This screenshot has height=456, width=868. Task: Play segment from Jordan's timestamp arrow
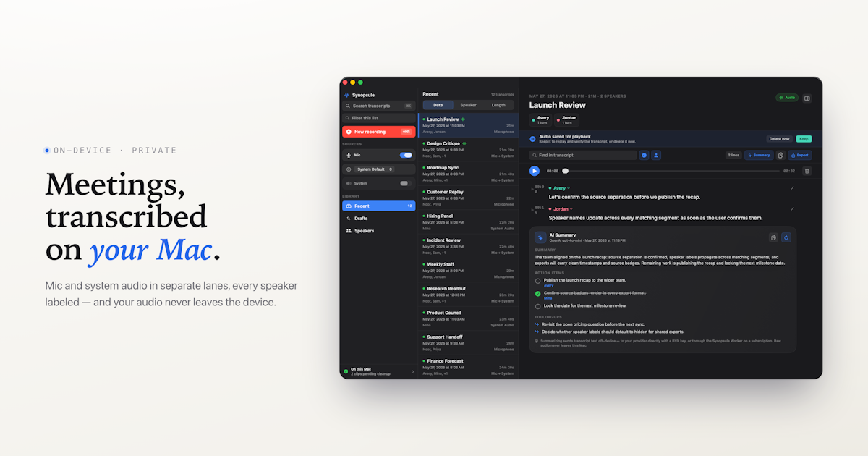pos(532,208)
